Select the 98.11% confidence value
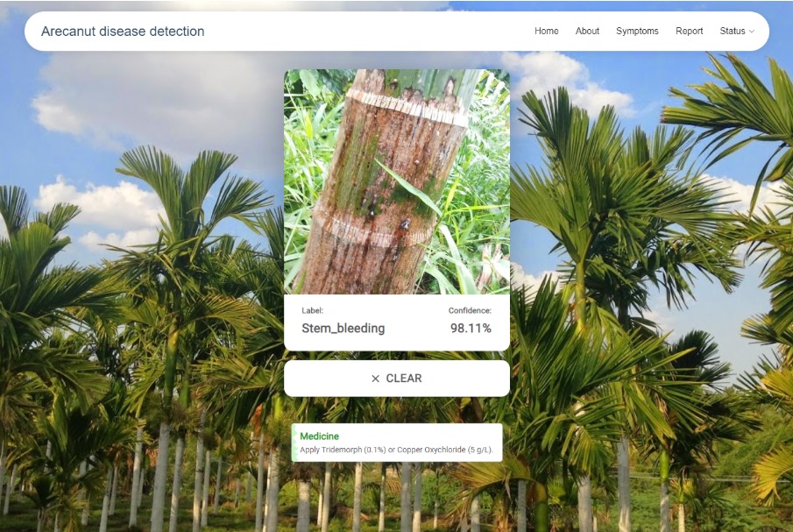Image resolution: width=793 pixels, height=532 pixels. (x=471, y=328)
